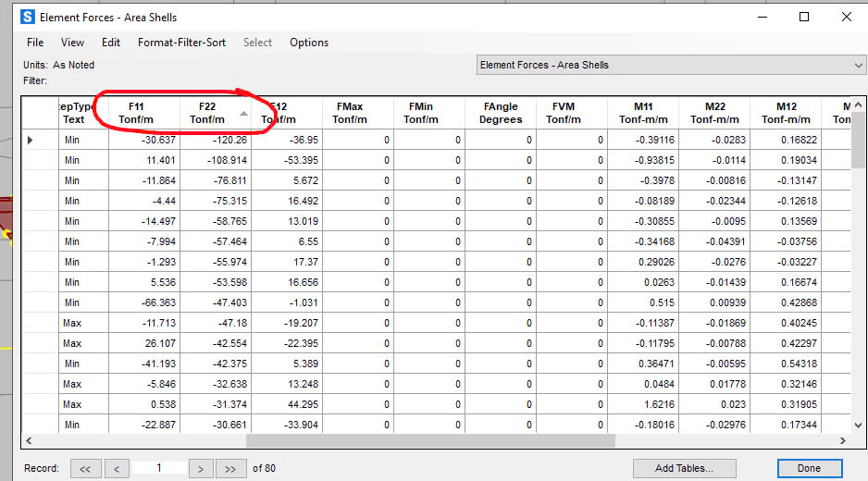
Task: Jump to the last record
Action: [x=231, y=469]
